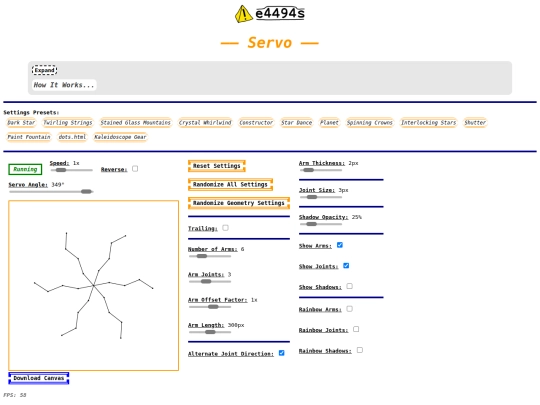Image resolution: width=540 pixels, height=405 pixels.
Task: Click the FPS counter text
Action: (x=15, y=395)
